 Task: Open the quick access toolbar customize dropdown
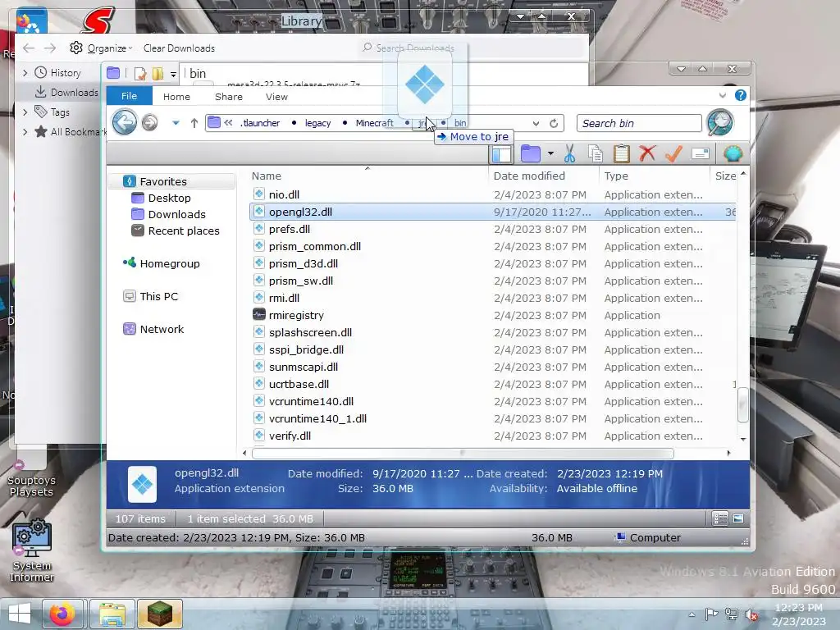(x=173, y=75)
